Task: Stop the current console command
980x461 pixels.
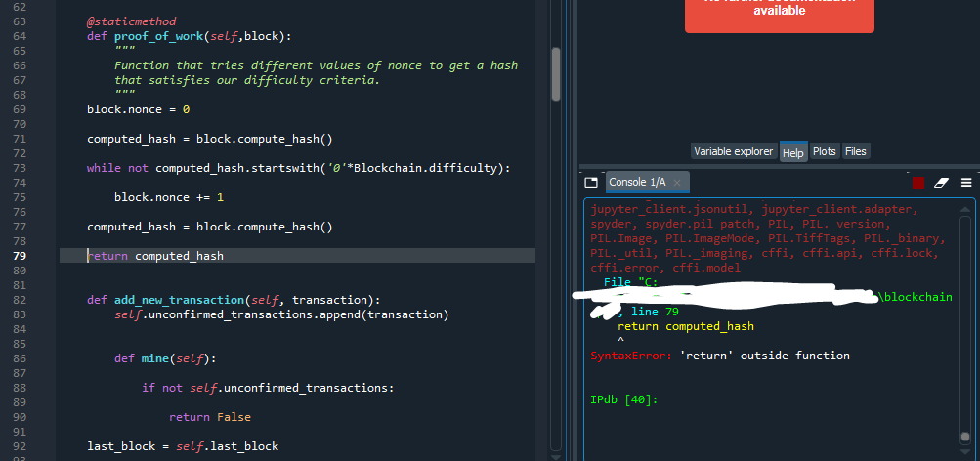Action: (x=918, y=183)
